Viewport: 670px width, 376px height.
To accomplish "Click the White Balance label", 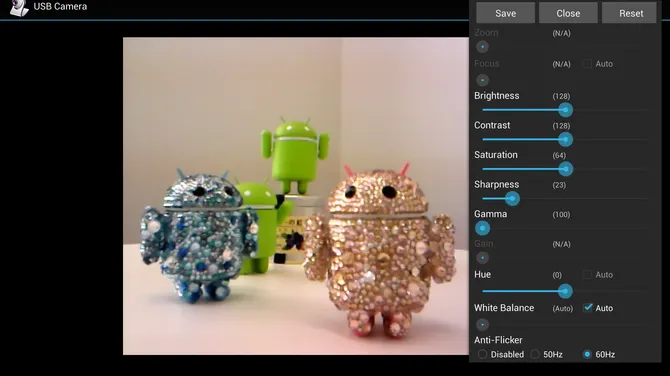I will pos(504,308).
